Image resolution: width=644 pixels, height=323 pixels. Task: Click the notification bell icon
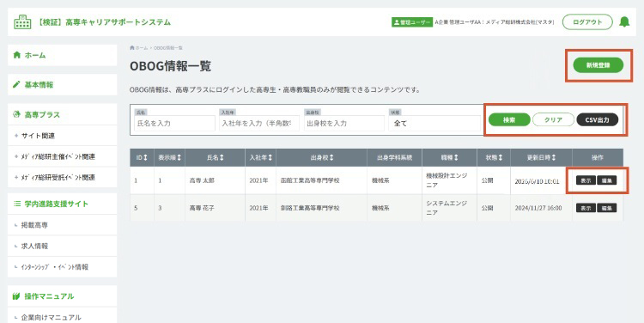pos(624,21)
